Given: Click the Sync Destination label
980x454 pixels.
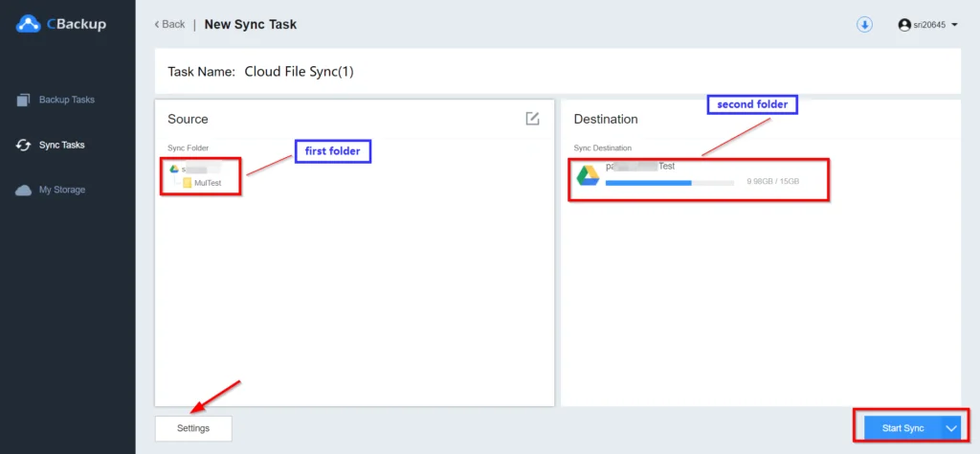Looking at the screenshot, I should pyautogui.click(x=603, y=148).
